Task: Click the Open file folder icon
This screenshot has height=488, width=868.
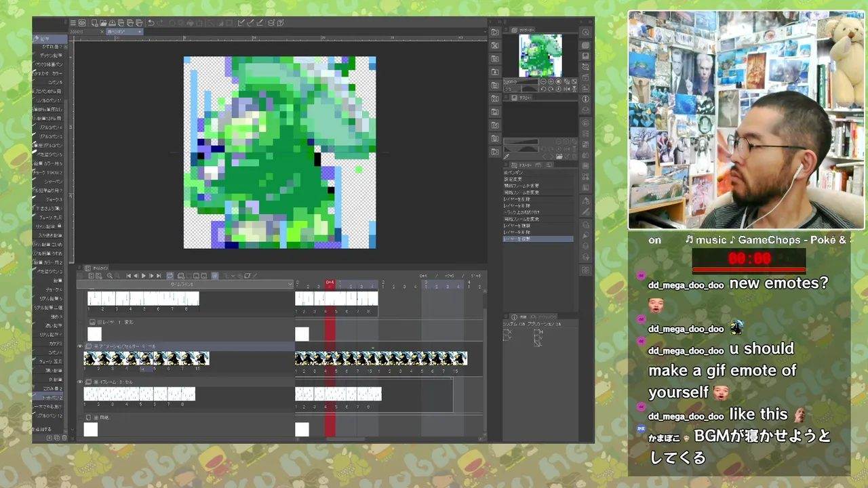Action: 103,23
